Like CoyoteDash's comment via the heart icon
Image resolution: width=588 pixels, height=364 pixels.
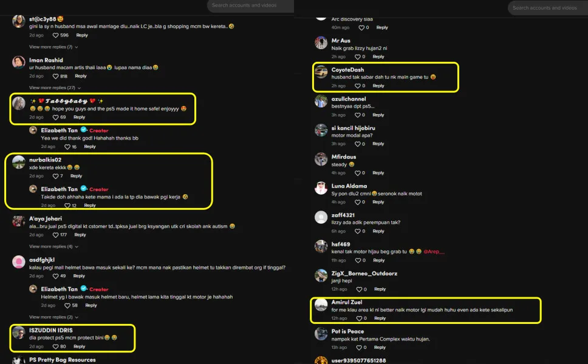point(358,86)
